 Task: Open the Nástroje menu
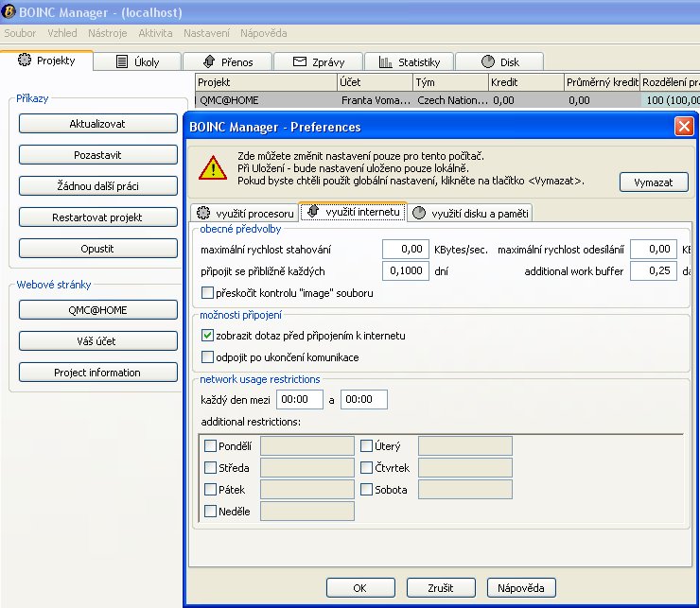108,33
